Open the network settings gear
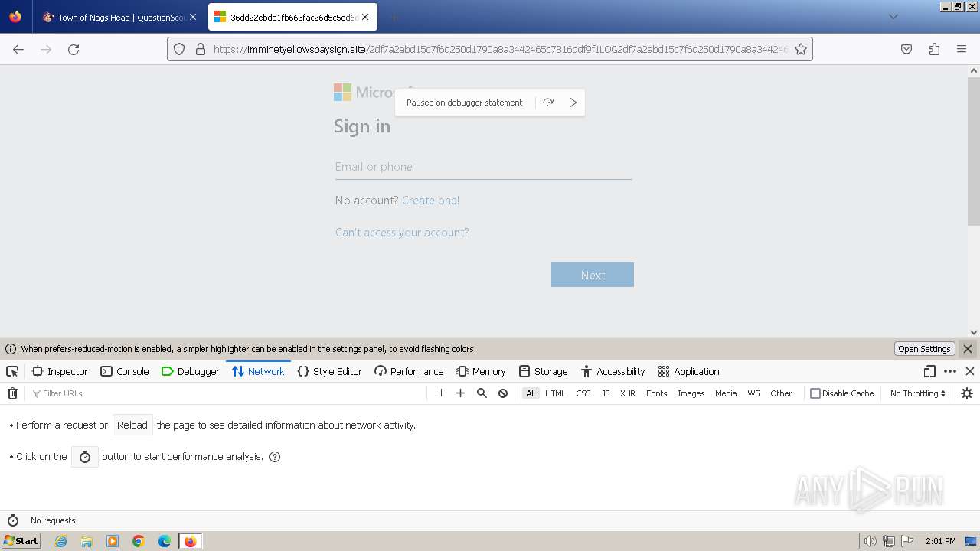Viewport: 980px width, 551px height. 967,393
